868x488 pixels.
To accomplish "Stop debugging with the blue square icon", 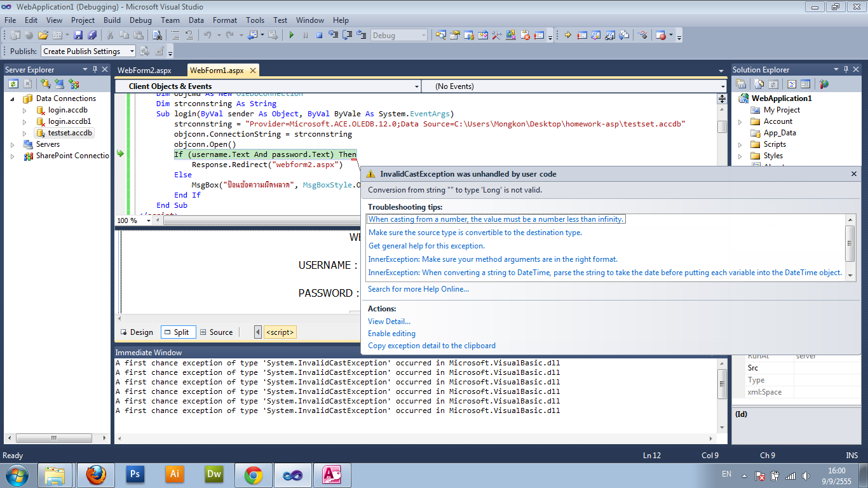I will pos(320,36).
